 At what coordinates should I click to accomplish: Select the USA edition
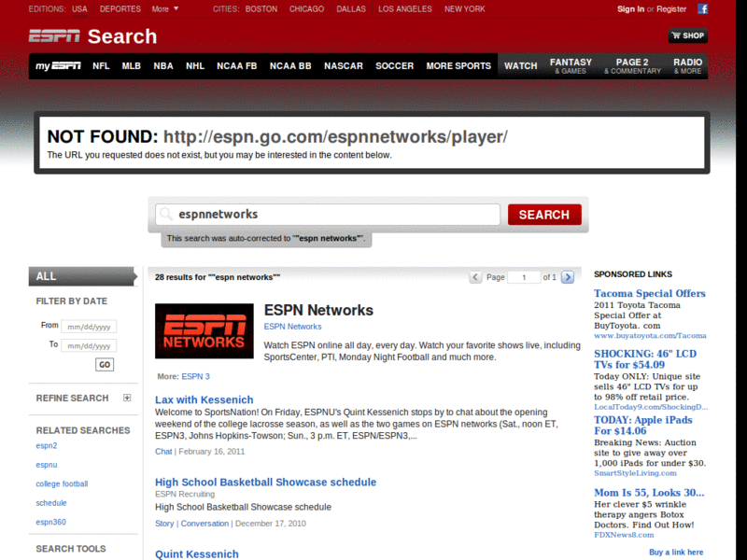(79, 9)
